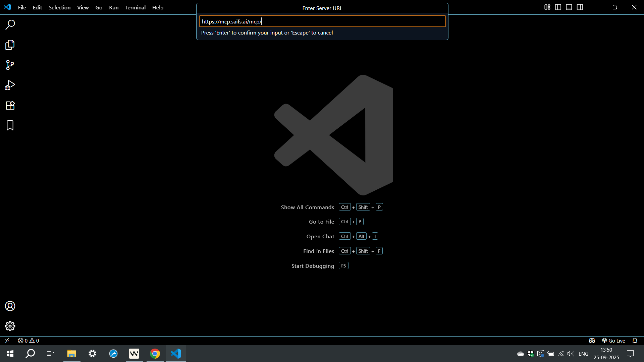Open the Terminal menu
644x362 pixels.
(135, 7)
